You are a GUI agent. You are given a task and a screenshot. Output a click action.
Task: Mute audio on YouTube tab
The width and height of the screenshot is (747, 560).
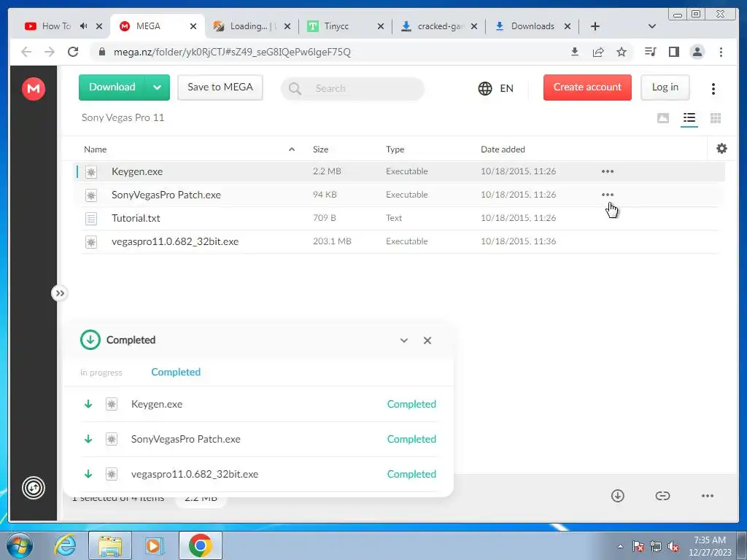84,26
